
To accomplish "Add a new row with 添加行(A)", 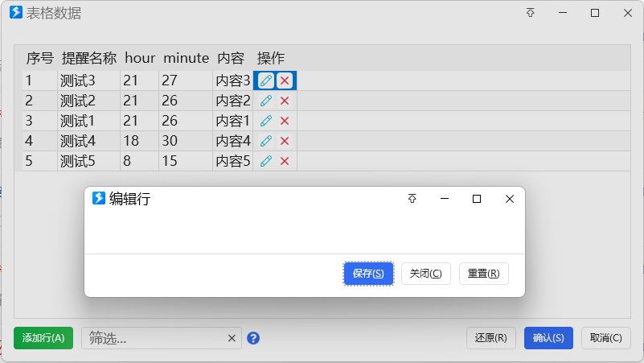I will [43, 338].
